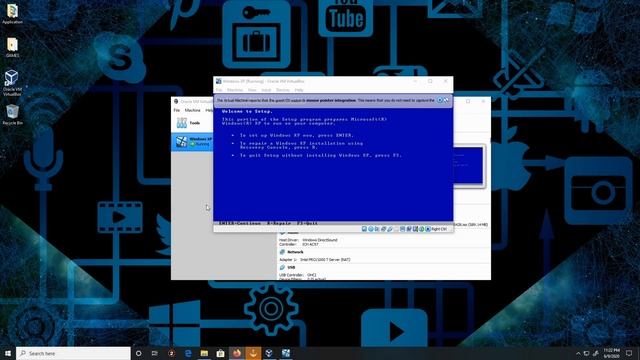Open Input menu in running VM window
Screen dimensions: 640x360
[x=266, y=90]
